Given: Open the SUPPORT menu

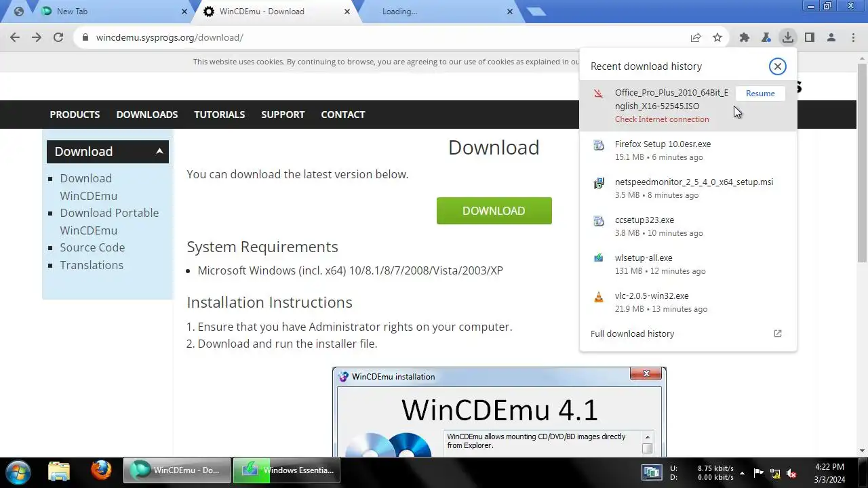Looking at the screenshot, I should click(283, 115).
